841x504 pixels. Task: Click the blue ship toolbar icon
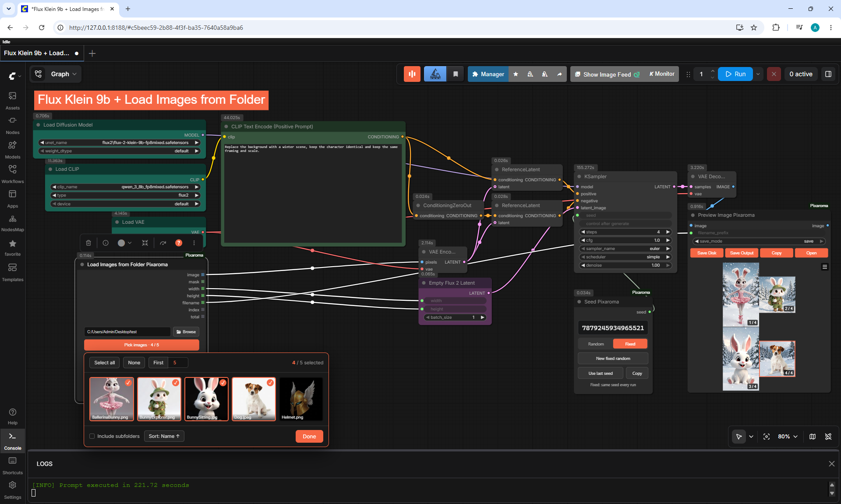coord(435,74)
